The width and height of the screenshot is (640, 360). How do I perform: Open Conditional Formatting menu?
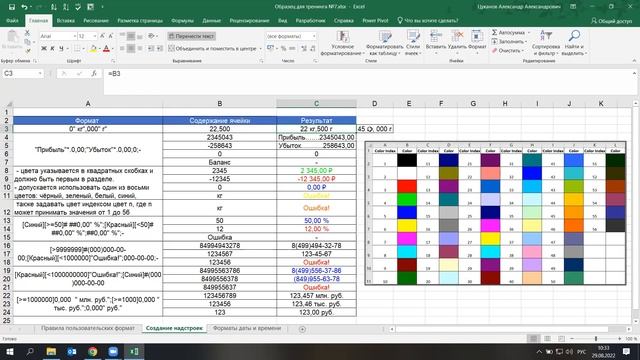pyautogui.click(x=342, y=43)
